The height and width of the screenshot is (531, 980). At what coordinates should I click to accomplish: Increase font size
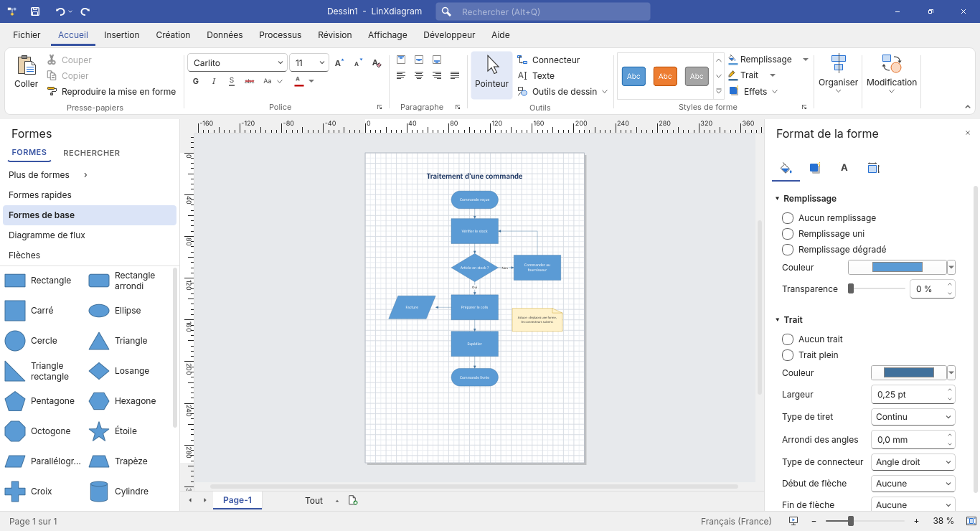340,63
